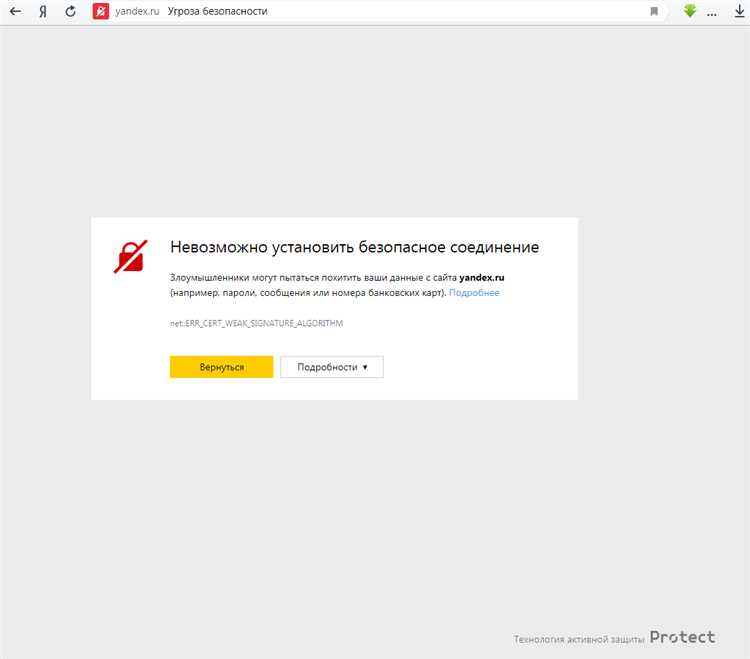Viewport: 750px width, 659px height.
Task: Open the Downloads panel icon at far right
Action: [x=739, y=11]
